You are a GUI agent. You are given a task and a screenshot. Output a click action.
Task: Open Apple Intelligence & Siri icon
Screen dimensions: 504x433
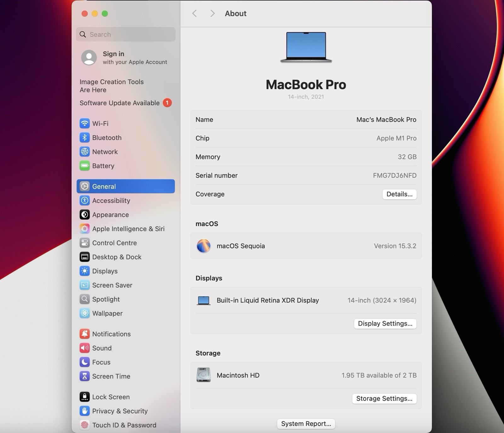tap(84, 229)
